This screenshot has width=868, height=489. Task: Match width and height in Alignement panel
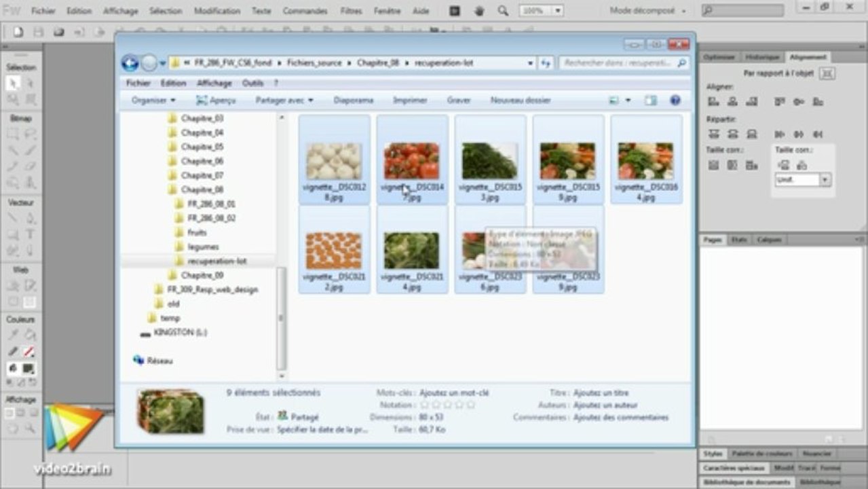click(751, 165)
